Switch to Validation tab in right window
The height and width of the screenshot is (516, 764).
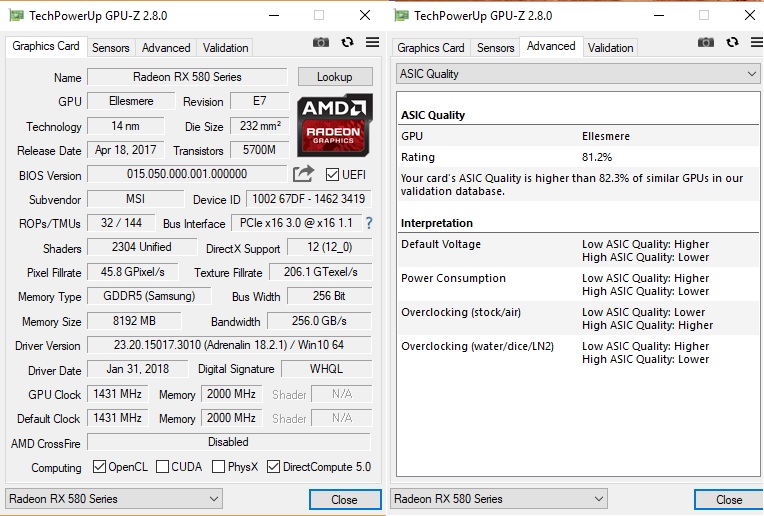610,48
